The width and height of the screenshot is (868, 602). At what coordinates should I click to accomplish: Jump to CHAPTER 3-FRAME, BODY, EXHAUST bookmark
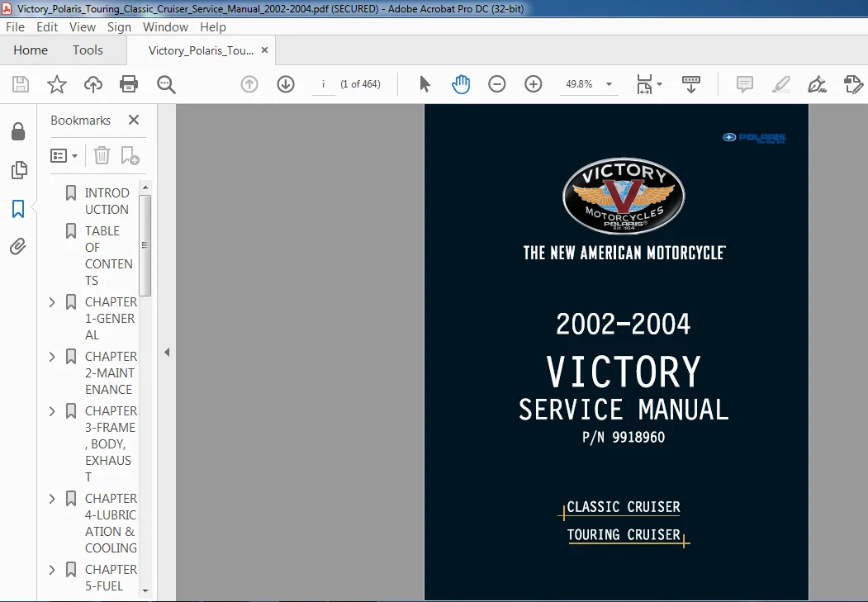point(111,443)
